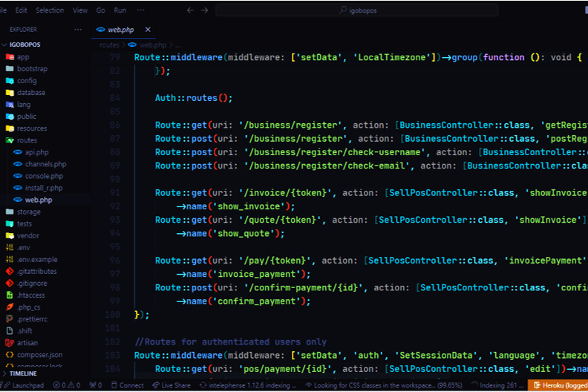Open api.php in the routes folder

pos(36,152)
